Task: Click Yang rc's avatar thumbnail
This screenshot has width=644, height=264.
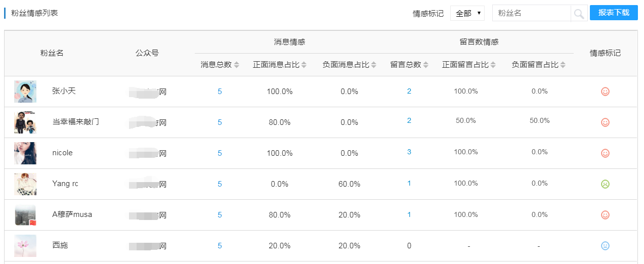Action: coord(25,184)
